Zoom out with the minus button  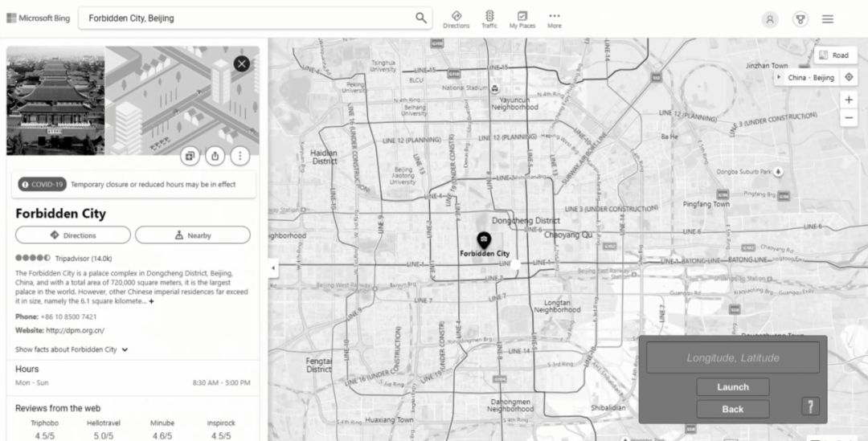click(849, 118)
